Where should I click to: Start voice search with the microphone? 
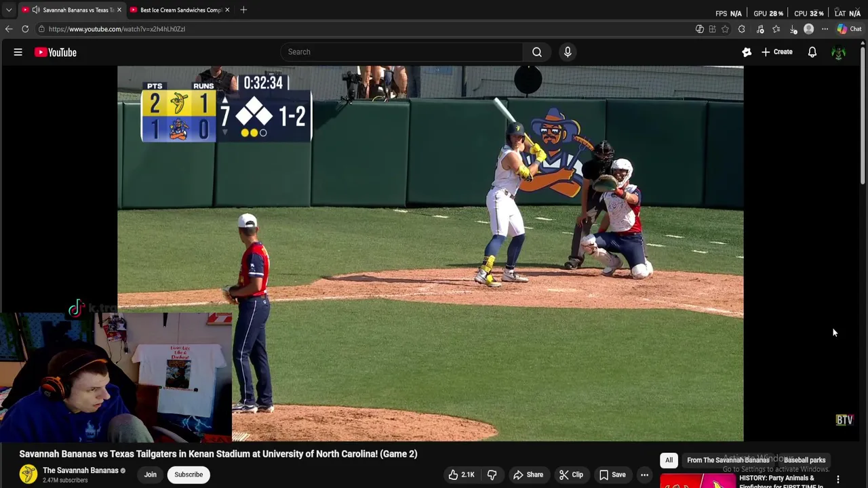tap(568, 52)
